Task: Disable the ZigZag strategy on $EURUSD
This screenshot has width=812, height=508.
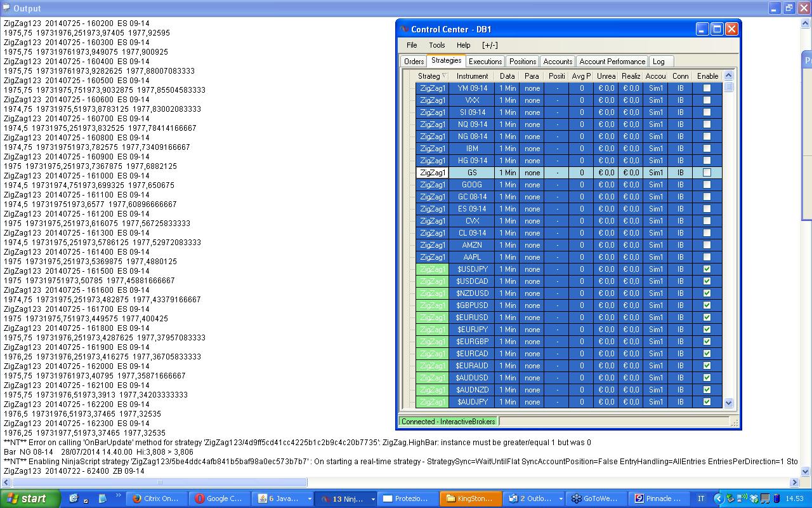Action: point(707,317)
